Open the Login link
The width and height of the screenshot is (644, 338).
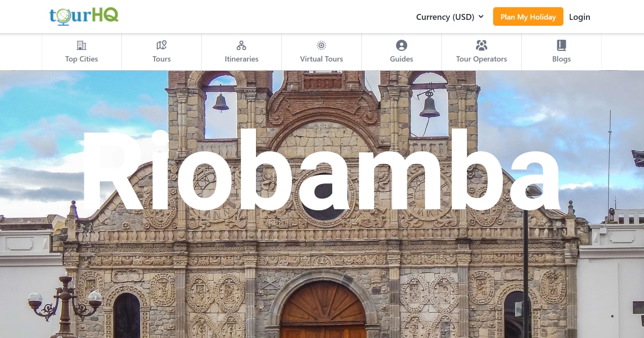click(x=580, y=17)
